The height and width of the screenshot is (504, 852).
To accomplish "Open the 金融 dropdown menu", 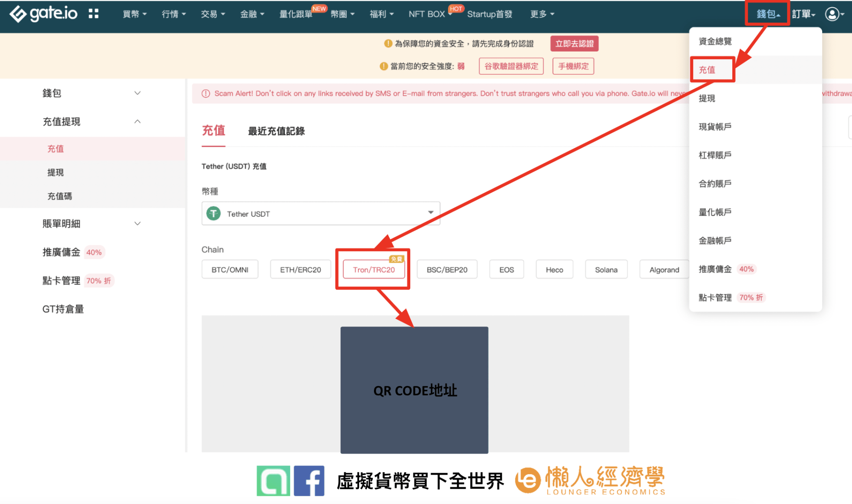I will (252, 14).
